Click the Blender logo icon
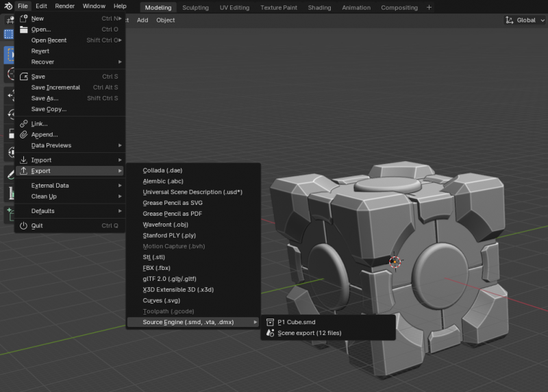Screen dimensions: 548x392 (x=8, y=6)
